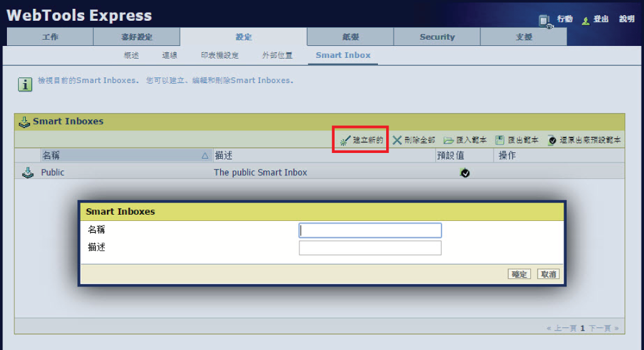The image size is (644, 350).
Task: Click the green info icon
Action: (25, 84)
